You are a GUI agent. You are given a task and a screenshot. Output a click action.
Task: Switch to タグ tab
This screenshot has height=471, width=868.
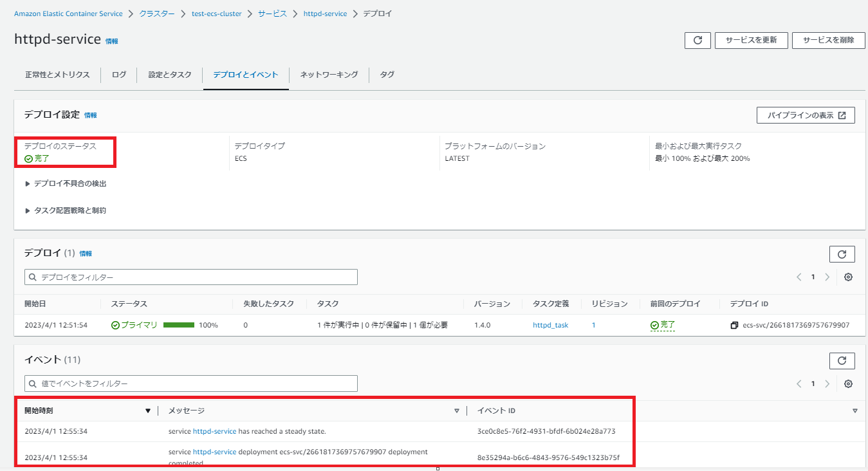(x=387, y=75)
